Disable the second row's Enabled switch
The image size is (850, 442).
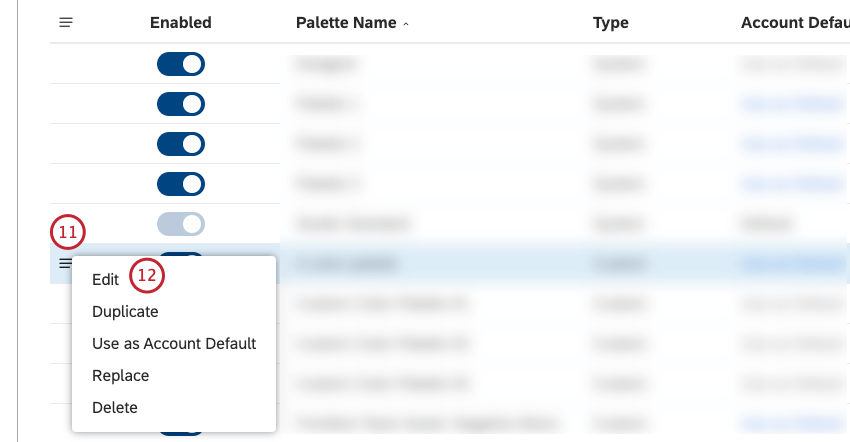[x=181, y=104]
